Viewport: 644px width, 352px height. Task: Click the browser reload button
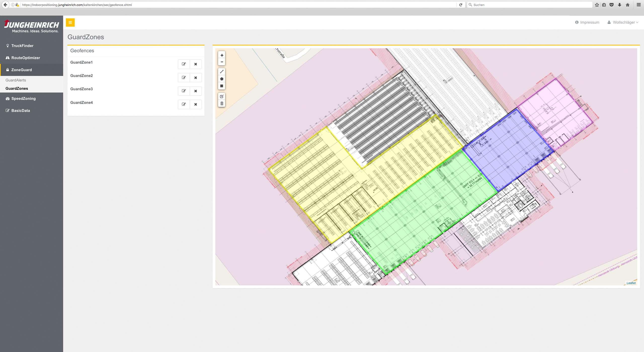(461, 5)
